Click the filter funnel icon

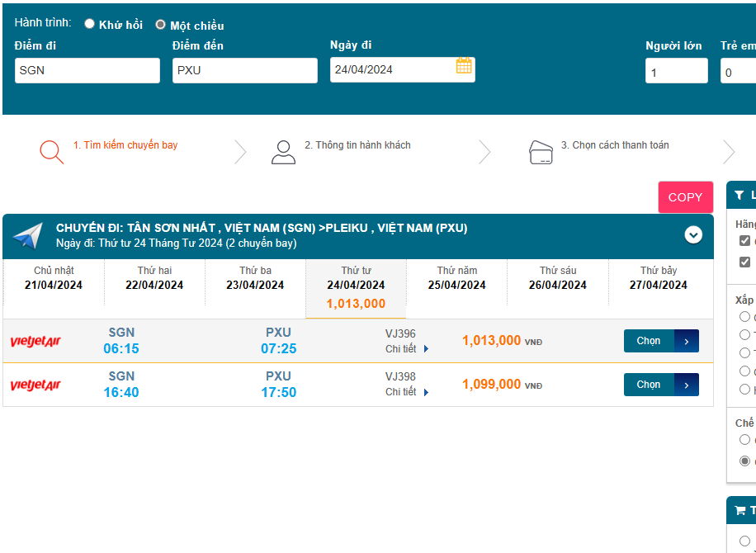pos(739,196)
